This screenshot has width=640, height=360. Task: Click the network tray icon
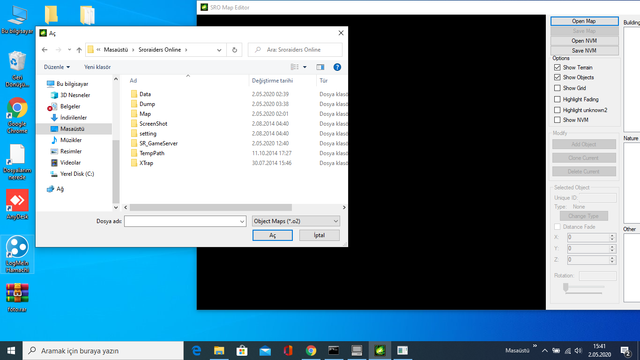(x=567, y=351)
